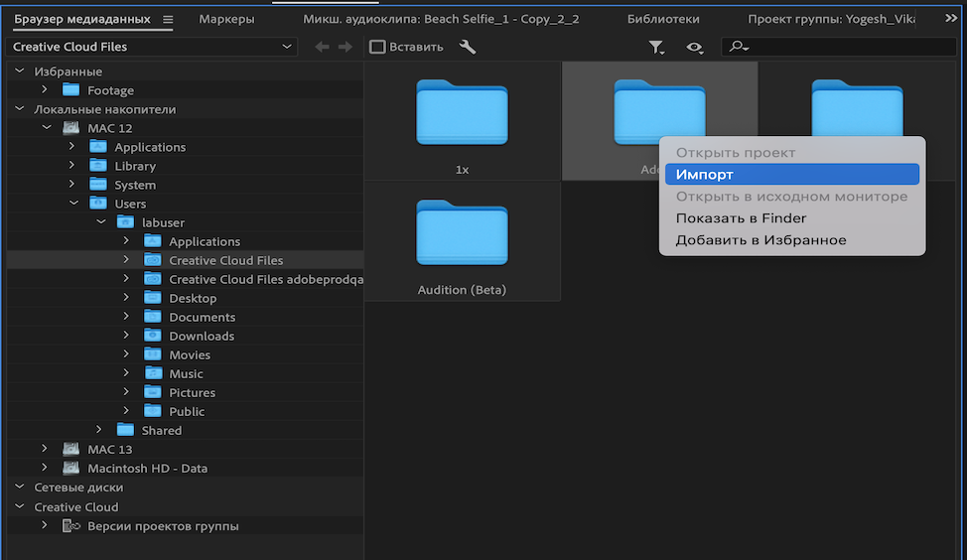This screenshot has width=967, height=560.
Task: Click the Shared folder icon
Action: [125, 430]
